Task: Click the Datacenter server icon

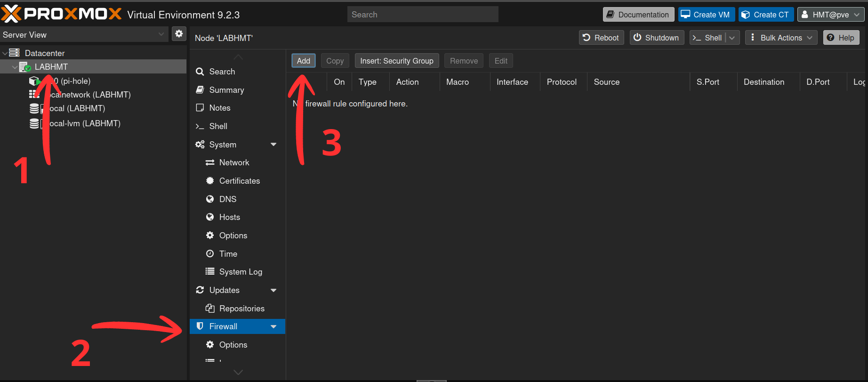Action: [x=15, y=53]
